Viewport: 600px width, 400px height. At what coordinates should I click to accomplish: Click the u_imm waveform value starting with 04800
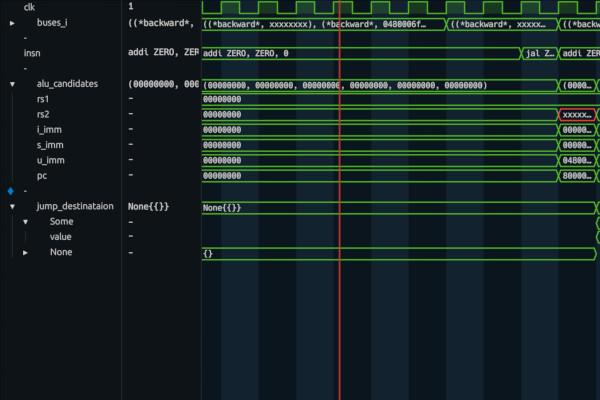(x=577, y=160)
